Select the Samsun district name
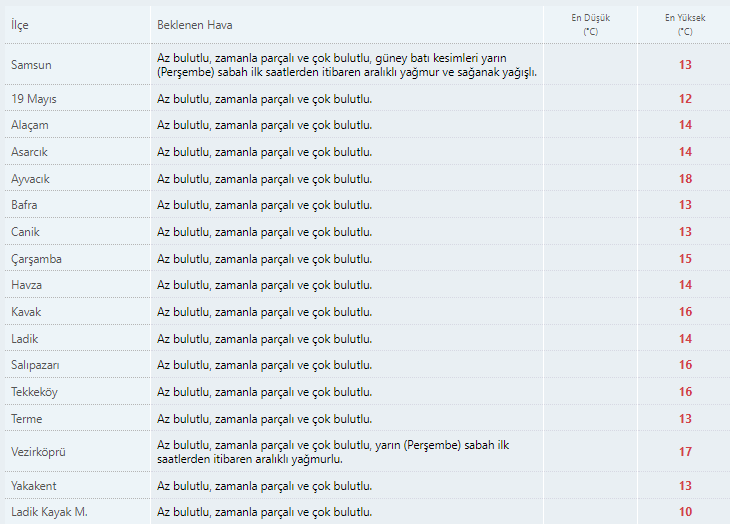 [x=31, y=65]
